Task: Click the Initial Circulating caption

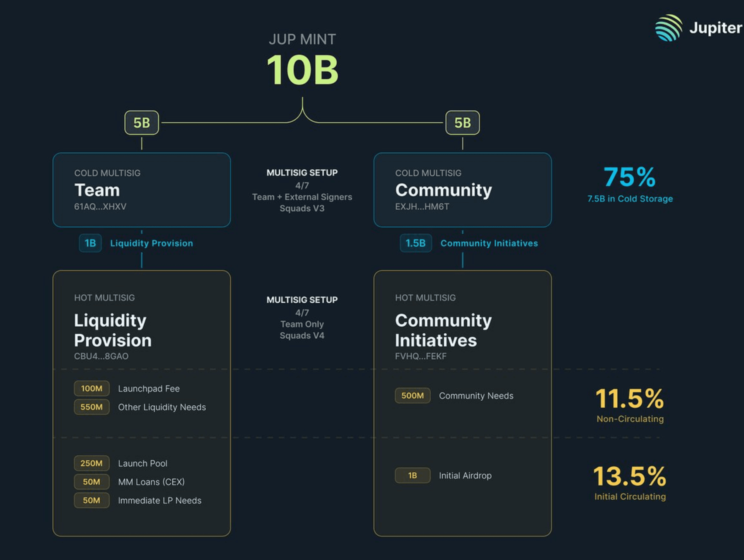Action: (630, 496)
